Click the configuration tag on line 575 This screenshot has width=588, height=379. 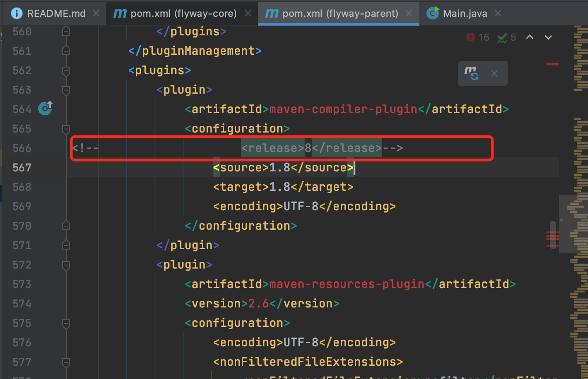coord(237,323)
